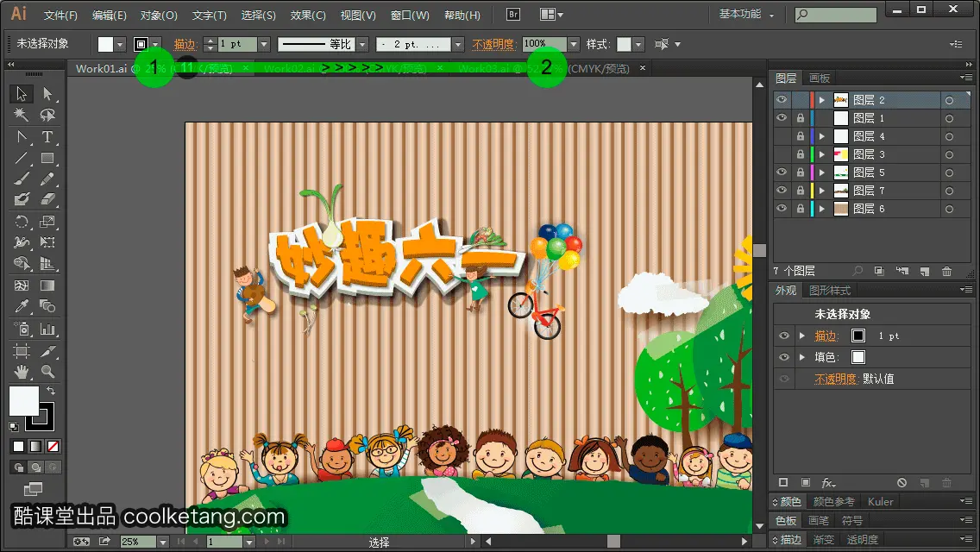This screenshot has height=552, width=980.
Task: Open 对象(O) menu
Action: pyautogui.click(x=159, y=15)
